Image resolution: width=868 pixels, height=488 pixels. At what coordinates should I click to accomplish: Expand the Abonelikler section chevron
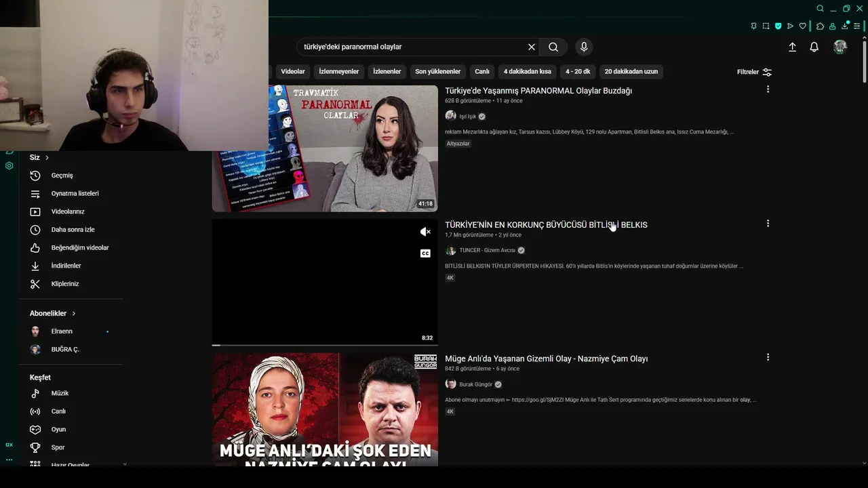[x=73, y=313]
